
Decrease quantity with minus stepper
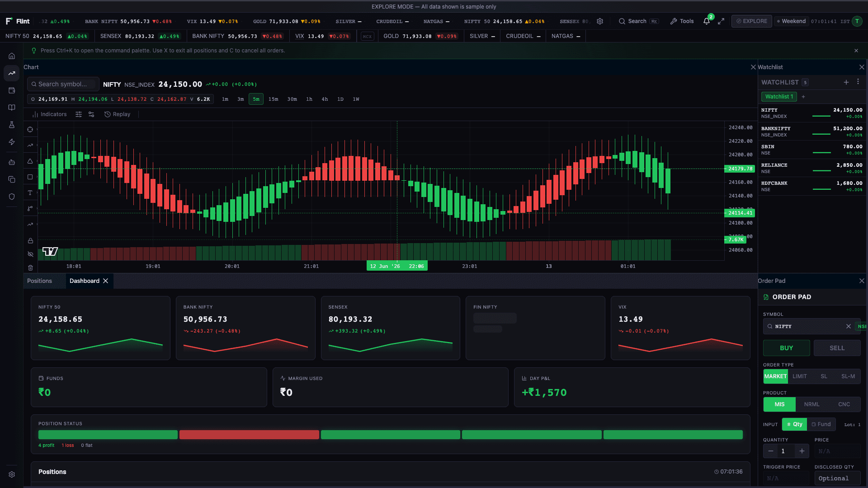click(x=771, y=451)
